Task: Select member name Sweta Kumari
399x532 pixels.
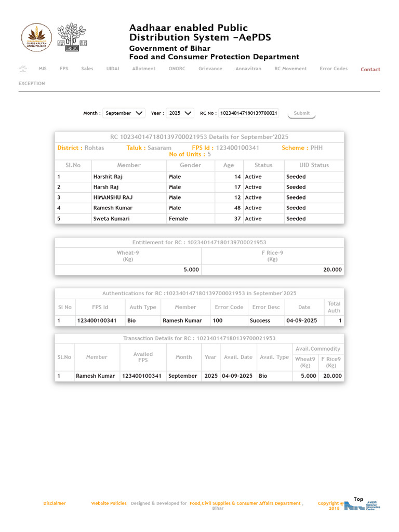Action: pyautogui.click(x=112, y=219)
